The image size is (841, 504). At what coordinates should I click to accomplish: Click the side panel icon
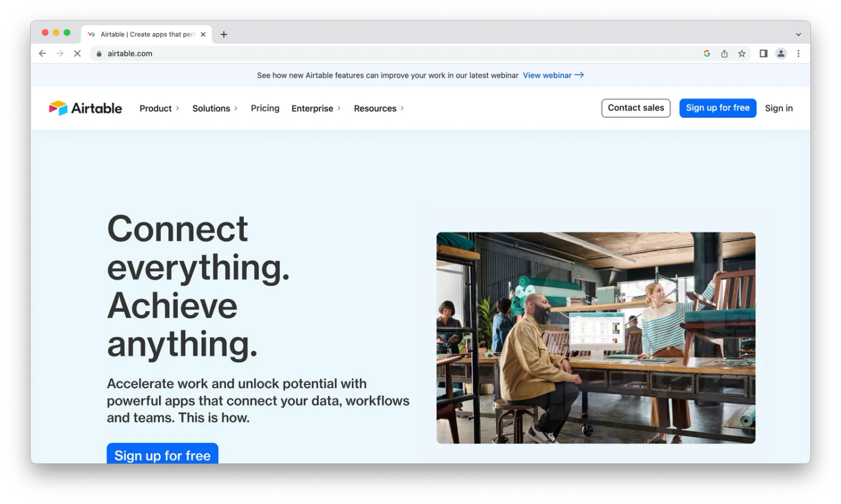tap(763, 53)
